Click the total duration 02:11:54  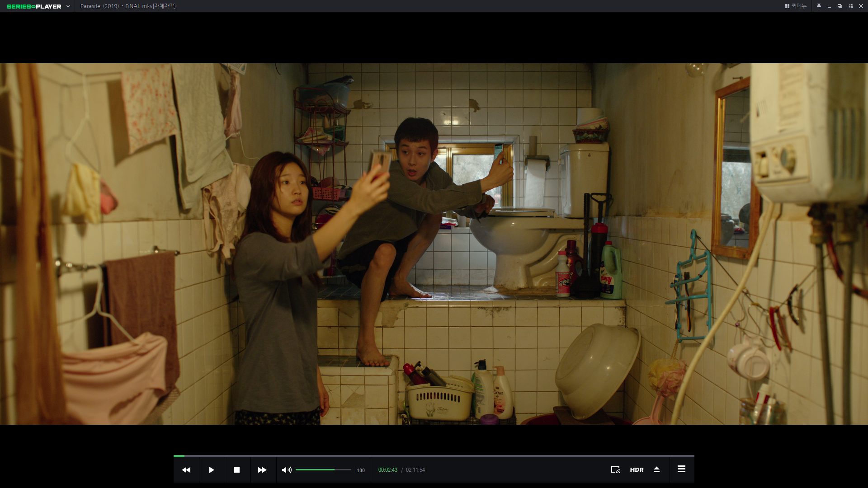click(415, 470)
